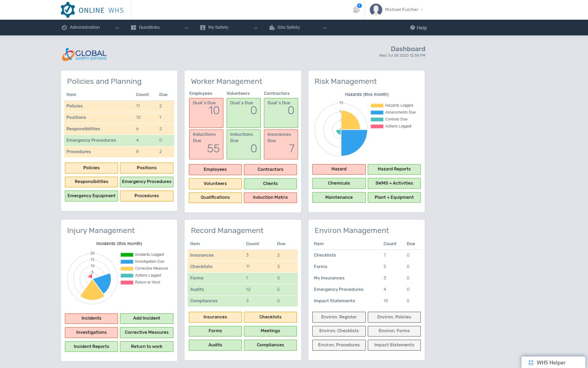Click the Administration clock icon

pos(64,28)
